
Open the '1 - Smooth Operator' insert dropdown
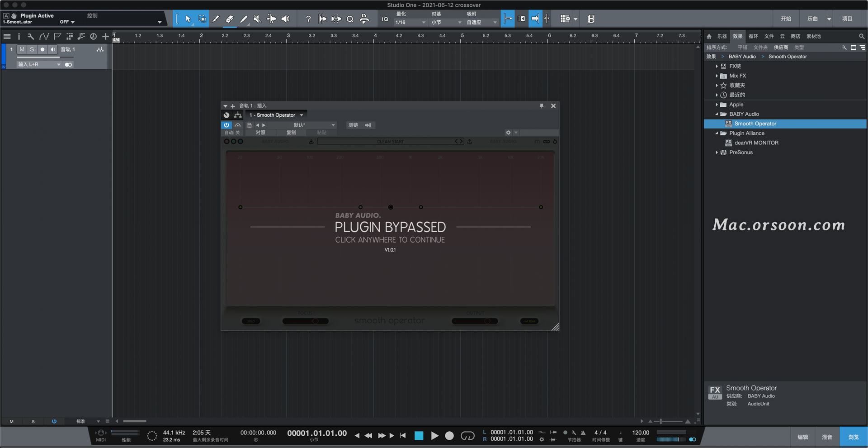[276, 115]
